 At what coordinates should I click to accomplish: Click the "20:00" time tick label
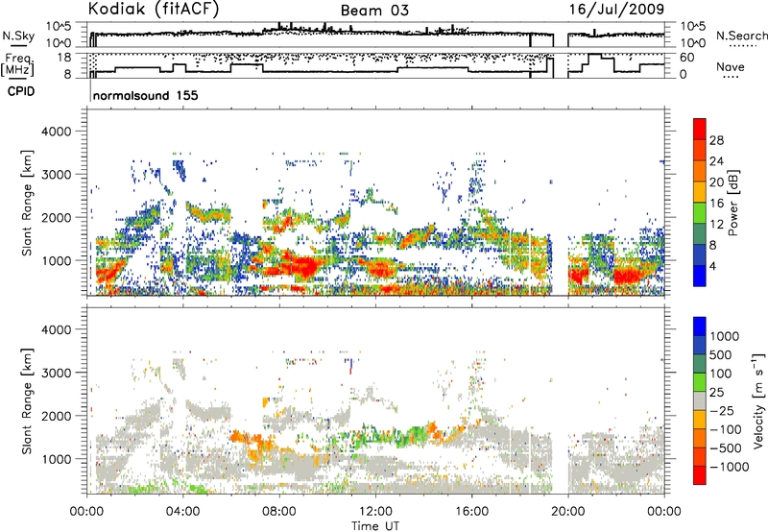point(568,512)
